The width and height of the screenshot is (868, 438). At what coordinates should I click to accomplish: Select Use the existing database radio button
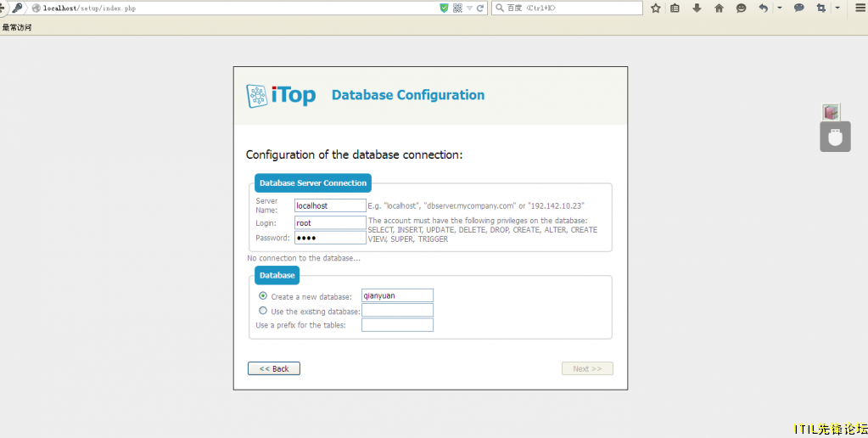[x=263, y=311]
